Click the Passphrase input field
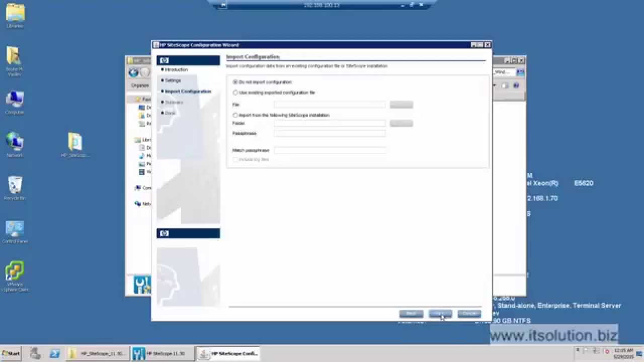The height and width of the screenshot is (362, 644). pyautogui.click(x=330, y=133)
